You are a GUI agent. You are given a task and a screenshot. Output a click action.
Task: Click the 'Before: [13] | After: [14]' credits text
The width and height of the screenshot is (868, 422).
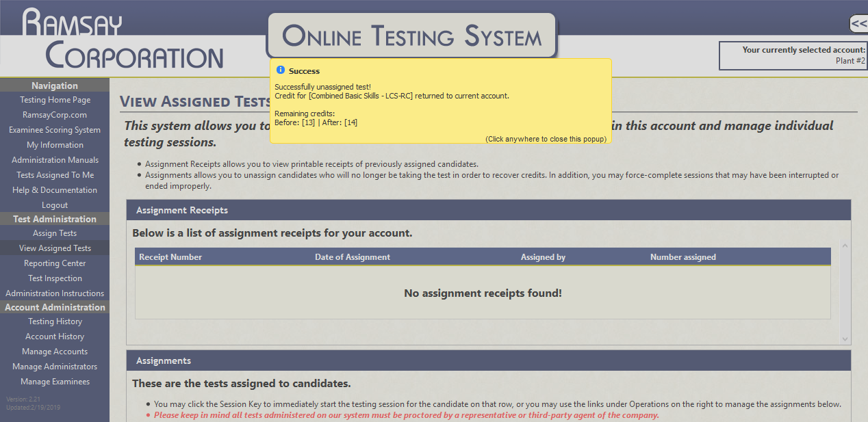(316, 122)
